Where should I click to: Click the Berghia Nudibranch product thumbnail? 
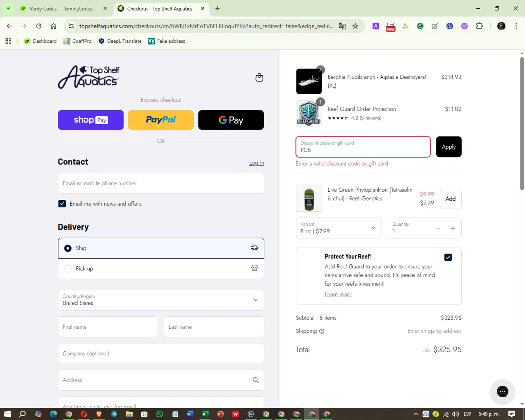(309, 81)
